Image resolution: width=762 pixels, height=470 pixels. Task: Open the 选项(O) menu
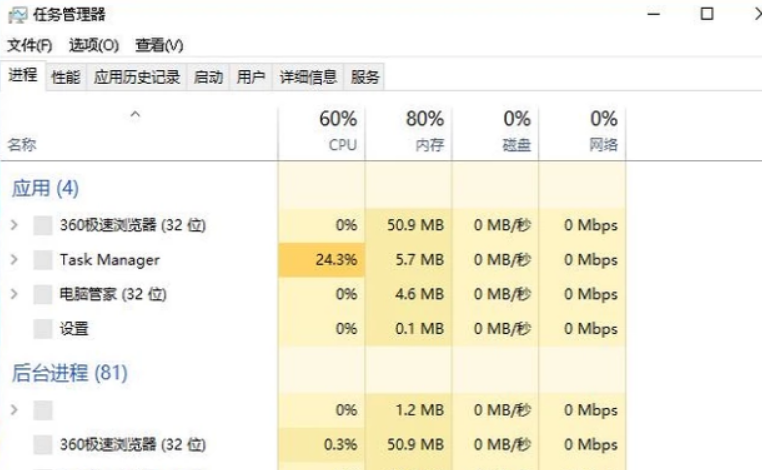coord(94,46)
